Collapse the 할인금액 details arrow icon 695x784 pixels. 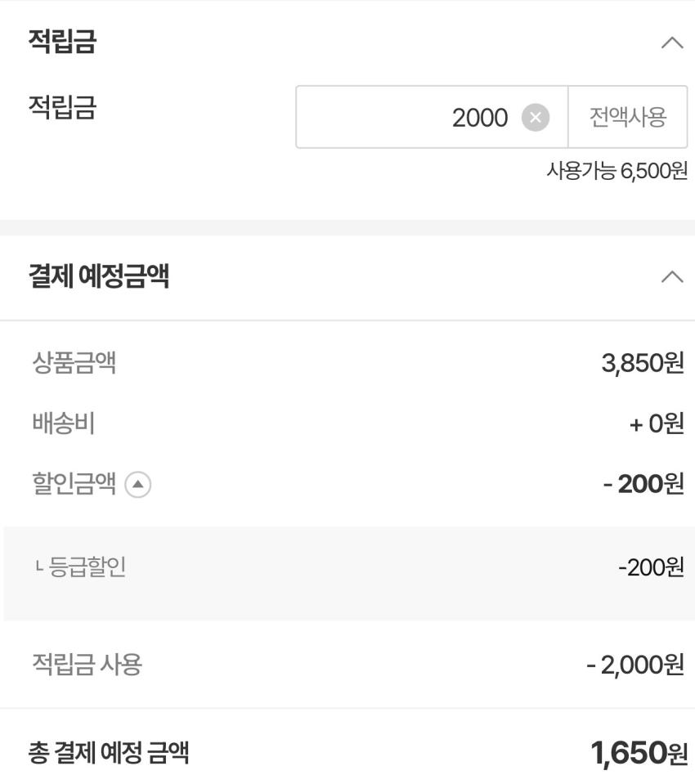137,485
